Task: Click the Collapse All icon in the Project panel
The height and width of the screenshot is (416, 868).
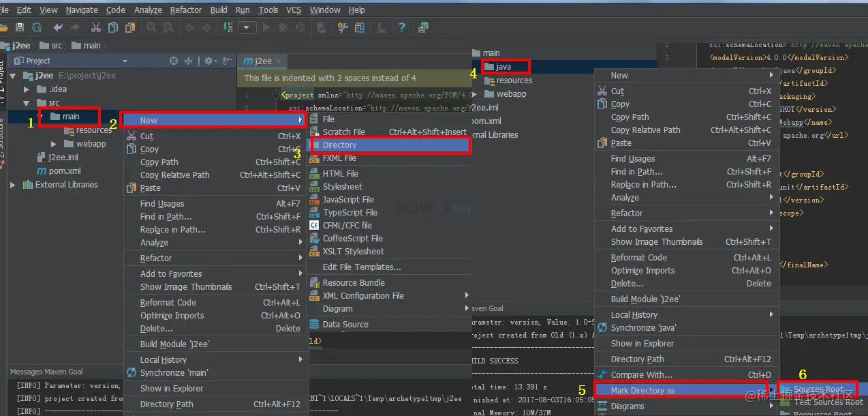Action: (x=189, y=61)
